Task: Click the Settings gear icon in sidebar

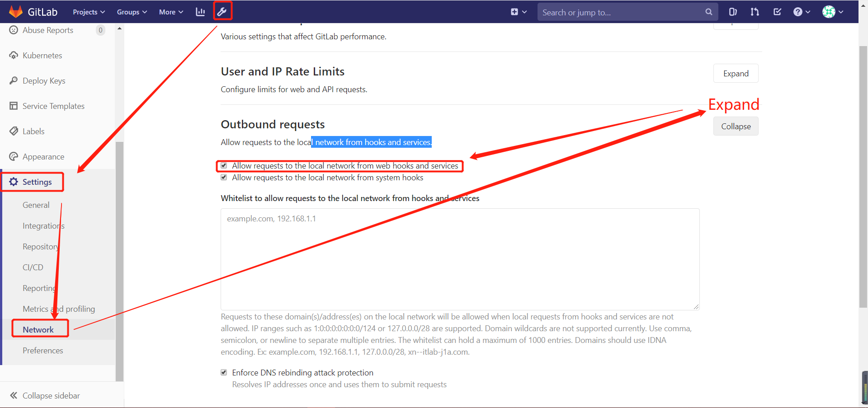Action: point(14,182)
